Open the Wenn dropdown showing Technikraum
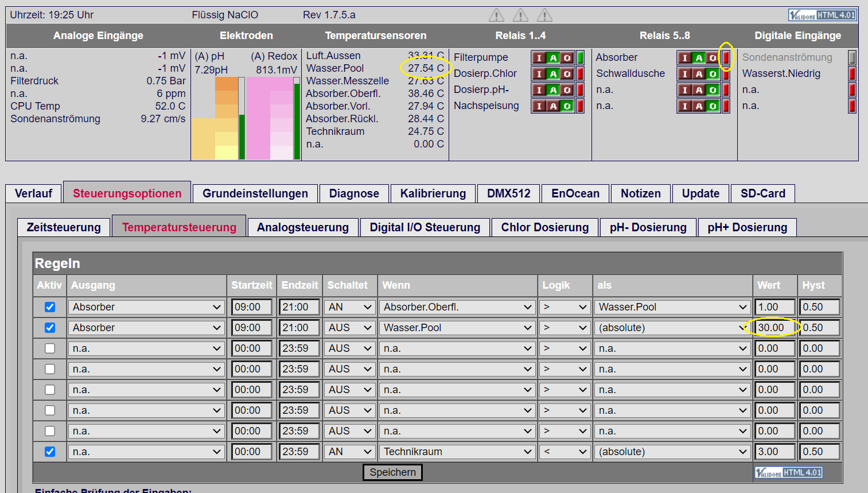 (x=458, y=452)
